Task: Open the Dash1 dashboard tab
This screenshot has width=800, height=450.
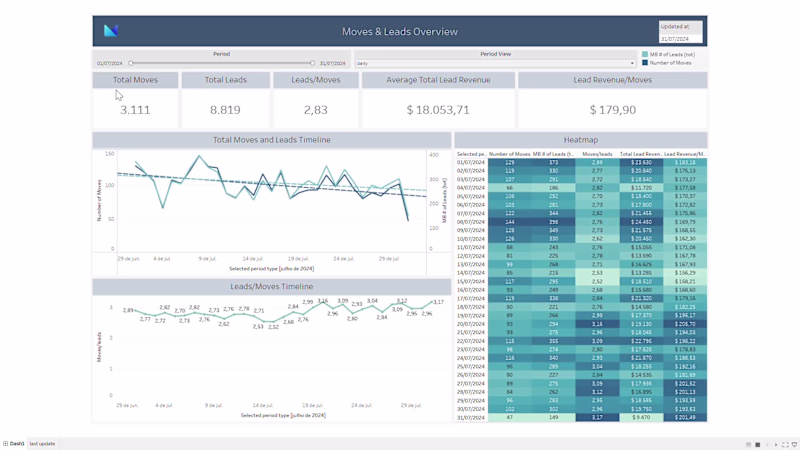Action: coord(14,444)
